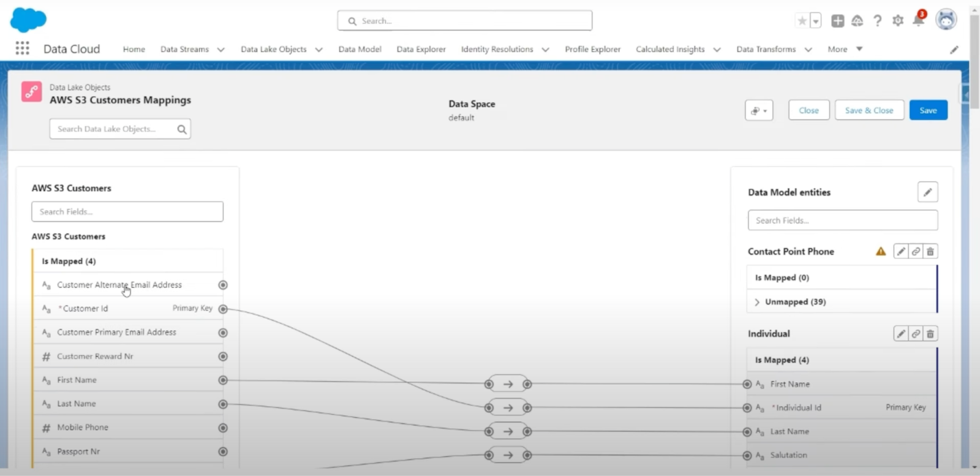Open the notifications bell
Screen dimensions: 980x476
(x=919, y=20)
